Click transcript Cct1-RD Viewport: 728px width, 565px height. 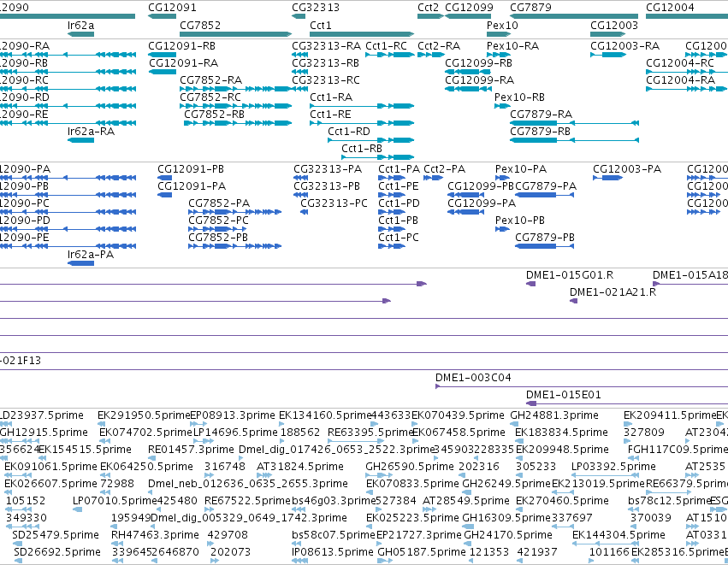tap(371, 140)
